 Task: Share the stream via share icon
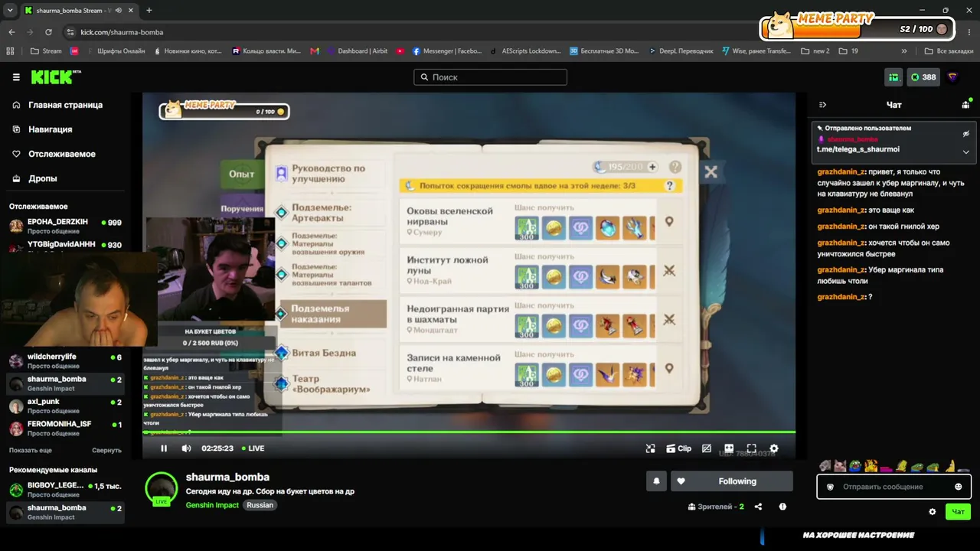(758, 507)
